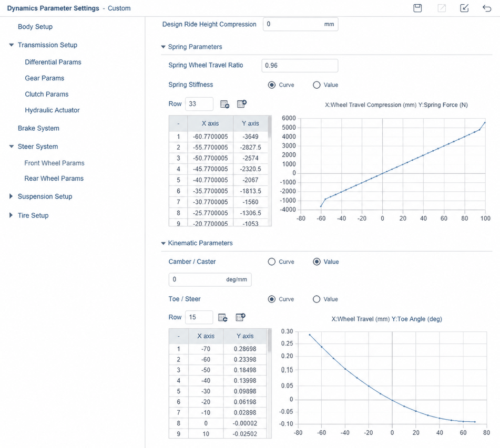Expand the Suspension Setup tree node

[x=11, y=196]
